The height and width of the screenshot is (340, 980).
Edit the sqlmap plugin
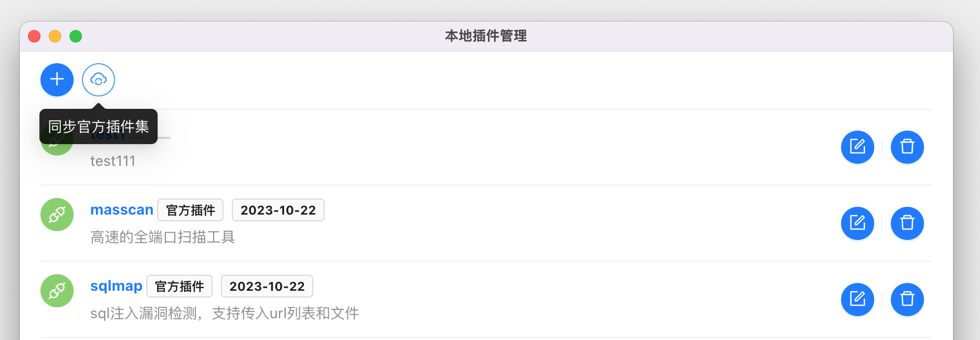tap(857, 300)
